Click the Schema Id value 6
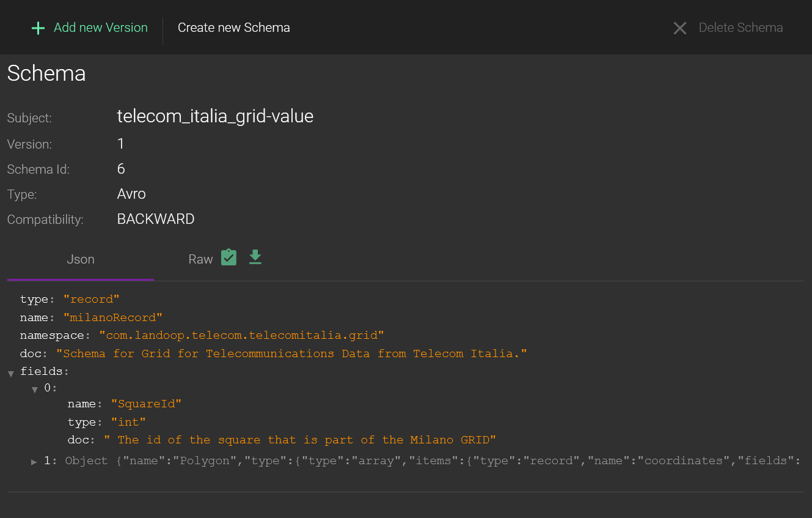 (121, 169)
